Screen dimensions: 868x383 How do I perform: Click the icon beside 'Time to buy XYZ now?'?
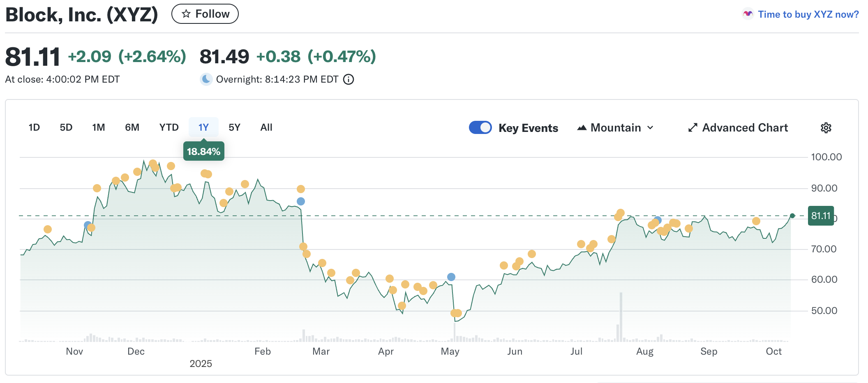tap(748, 14)
